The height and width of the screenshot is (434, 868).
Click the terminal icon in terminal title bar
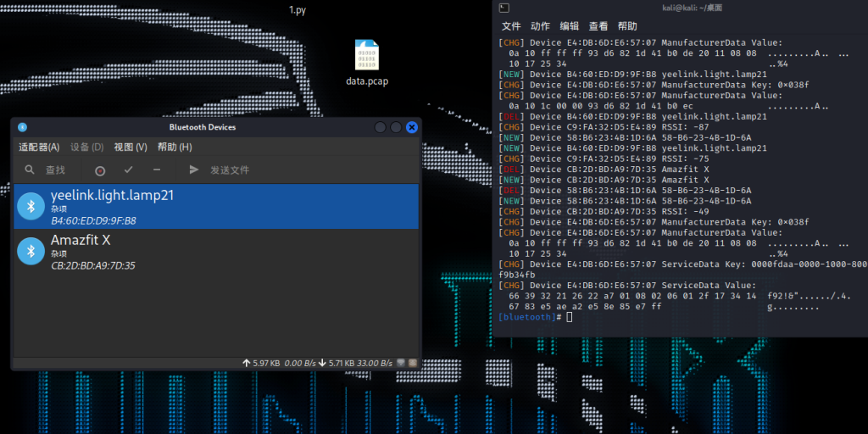(x=504, y=8)
